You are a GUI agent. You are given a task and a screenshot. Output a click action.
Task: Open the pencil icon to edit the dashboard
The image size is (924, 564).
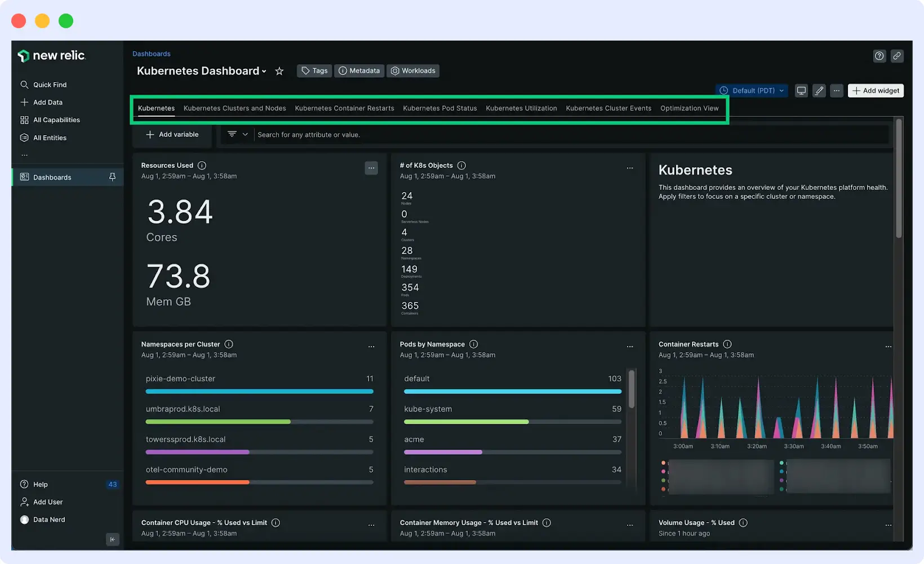(819, 90)
